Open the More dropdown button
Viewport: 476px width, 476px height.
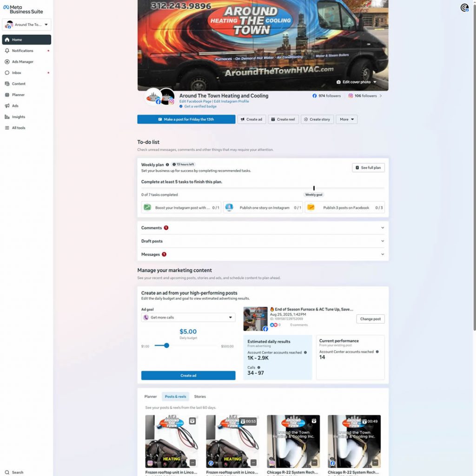346,119
